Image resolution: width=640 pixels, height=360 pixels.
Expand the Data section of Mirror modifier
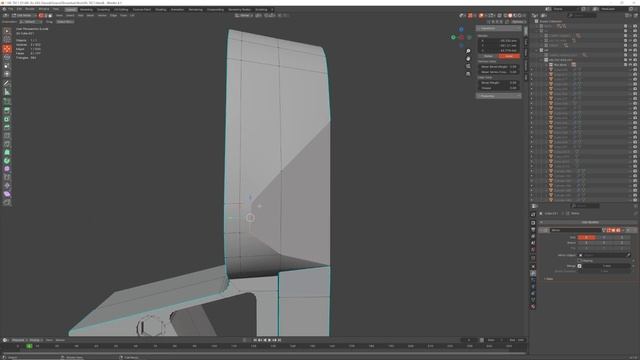(x=549, y=279)
